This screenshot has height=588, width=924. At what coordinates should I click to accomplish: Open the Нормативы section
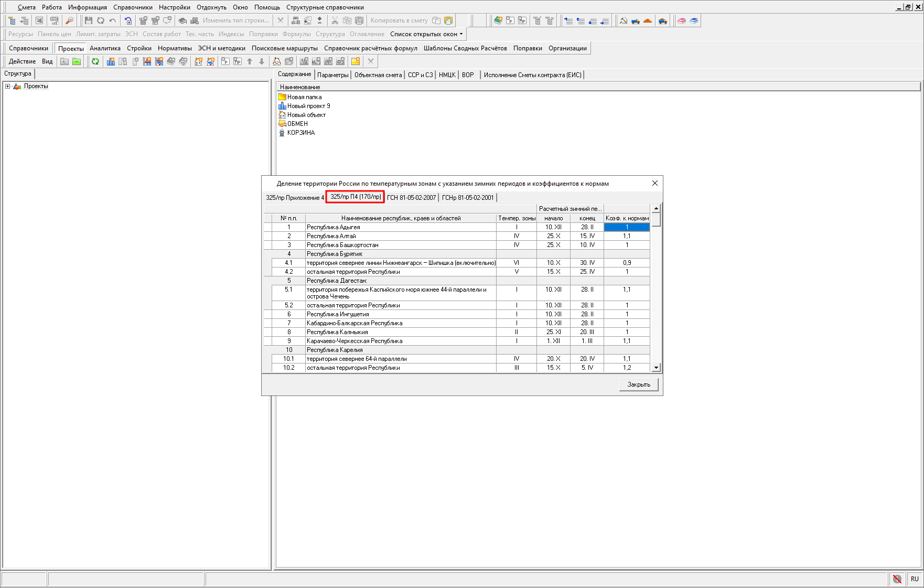click(175, 48)
